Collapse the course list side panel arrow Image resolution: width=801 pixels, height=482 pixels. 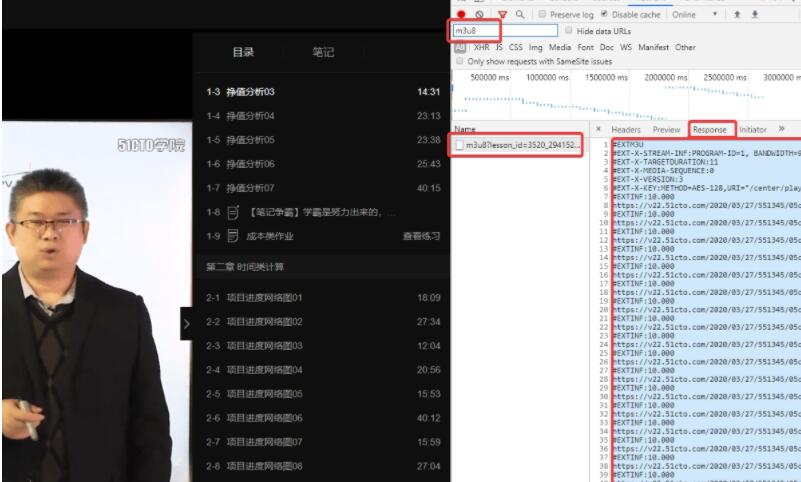click(186, 323)
